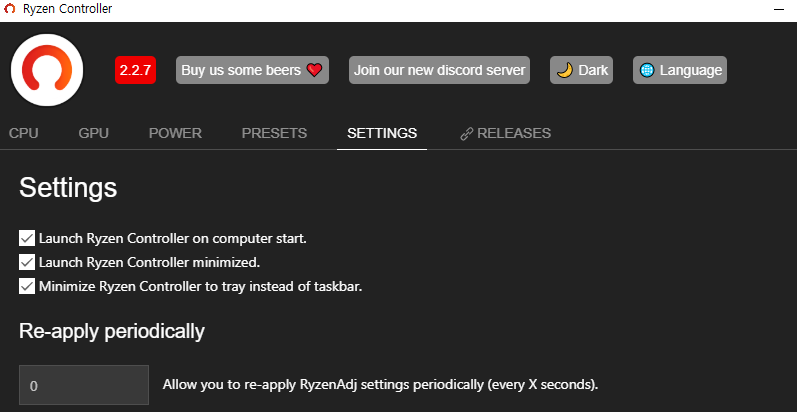
Task: Click the heart icon on beers button
Action: (x=315, y=70)
